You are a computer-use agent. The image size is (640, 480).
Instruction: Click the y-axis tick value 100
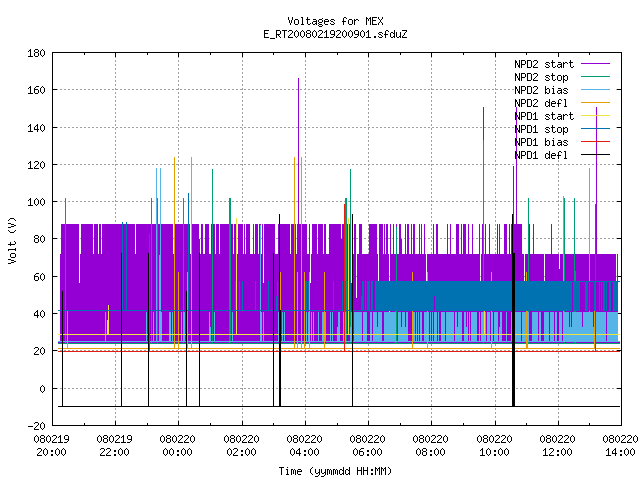[36, 202]
